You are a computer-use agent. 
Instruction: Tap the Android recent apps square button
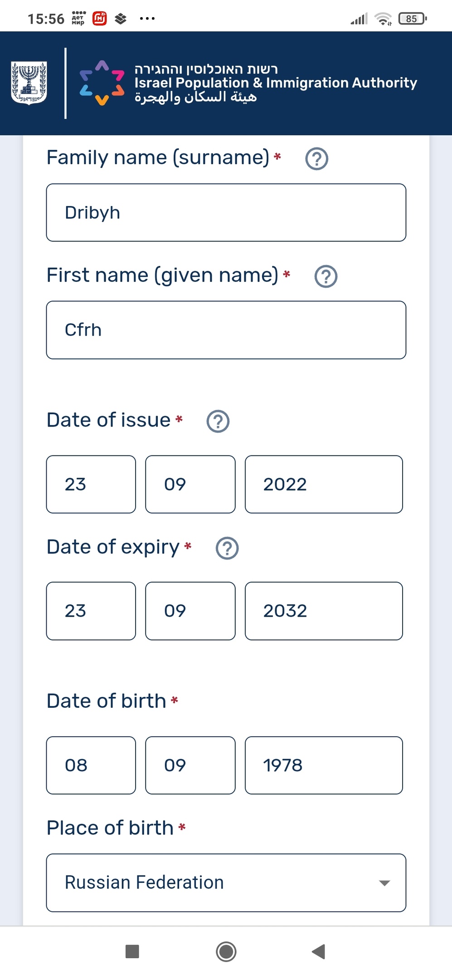[x=132, y=951]
